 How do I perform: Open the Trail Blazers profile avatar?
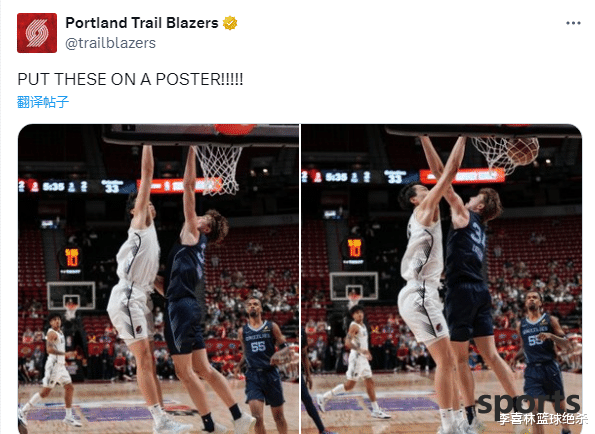(37, 33)
